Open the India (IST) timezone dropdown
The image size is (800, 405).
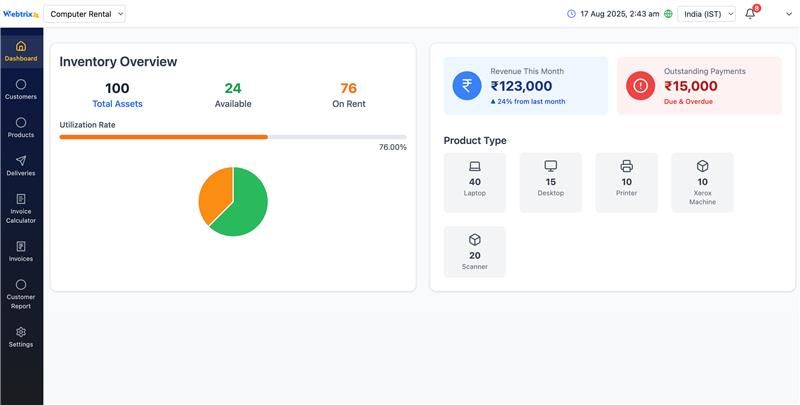click(706, 14)
